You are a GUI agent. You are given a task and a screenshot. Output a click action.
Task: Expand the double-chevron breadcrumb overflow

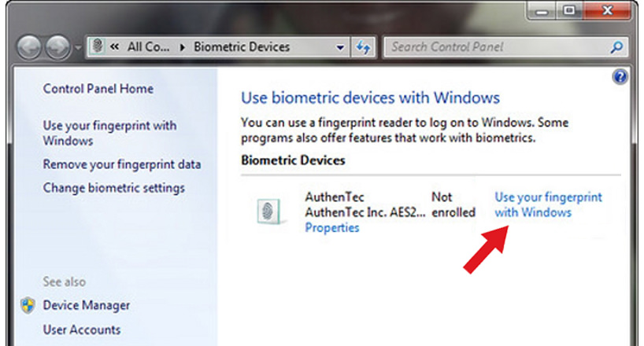(115, 47)
